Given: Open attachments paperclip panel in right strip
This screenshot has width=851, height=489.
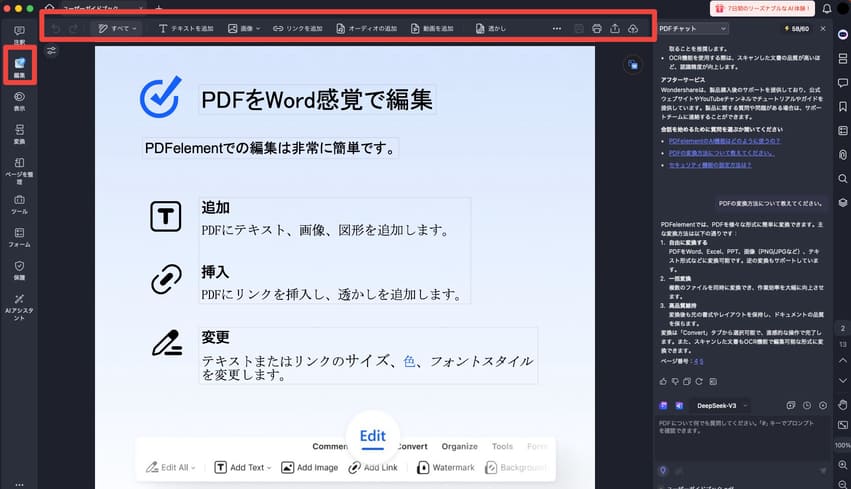Looking at the screenshot, I should (843, 155).
